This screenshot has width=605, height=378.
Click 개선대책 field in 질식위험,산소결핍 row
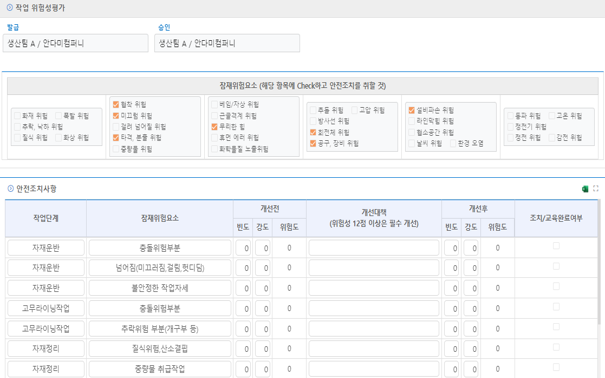(x=374, y=349)
